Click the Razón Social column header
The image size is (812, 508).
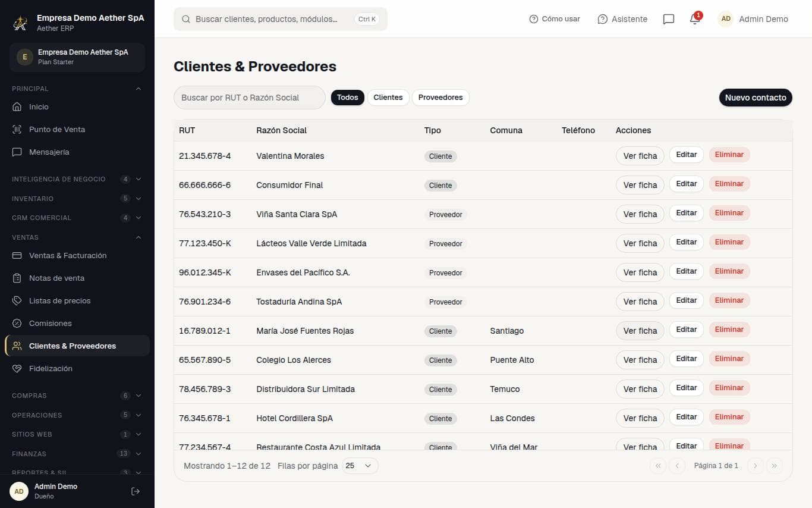click(282, 130)
